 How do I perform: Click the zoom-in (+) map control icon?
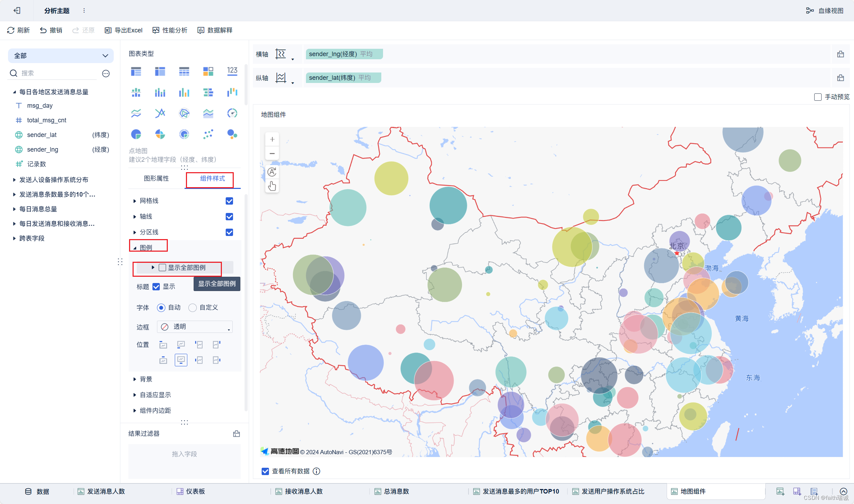(x=272, y=139)
